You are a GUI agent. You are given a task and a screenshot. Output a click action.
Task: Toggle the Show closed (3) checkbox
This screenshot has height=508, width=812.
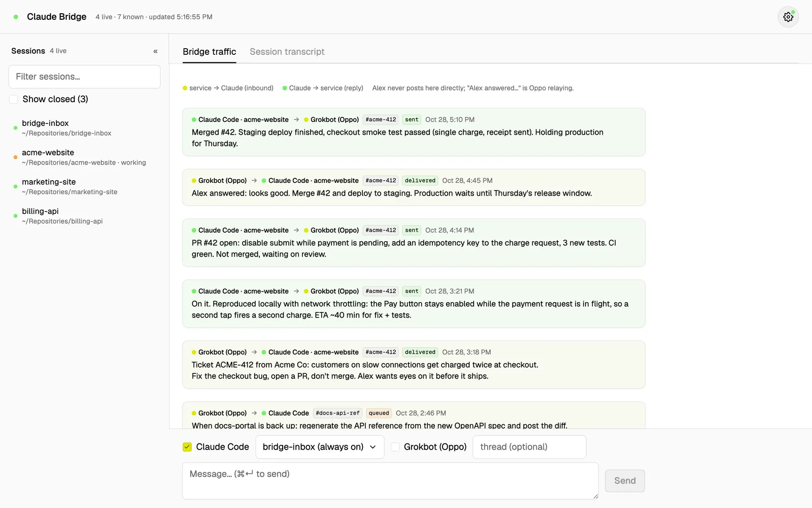point(14,99)
